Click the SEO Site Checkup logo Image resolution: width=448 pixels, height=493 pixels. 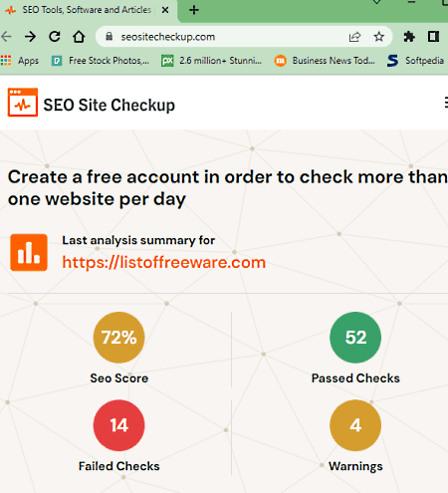[92, 105]
